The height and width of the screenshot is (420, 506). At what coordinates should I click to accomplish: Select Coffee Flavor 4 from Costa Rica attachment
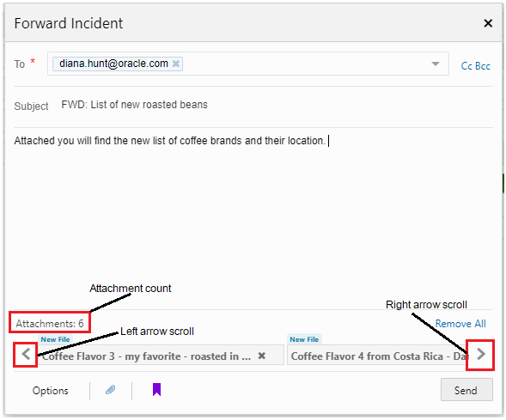[377, 355]
